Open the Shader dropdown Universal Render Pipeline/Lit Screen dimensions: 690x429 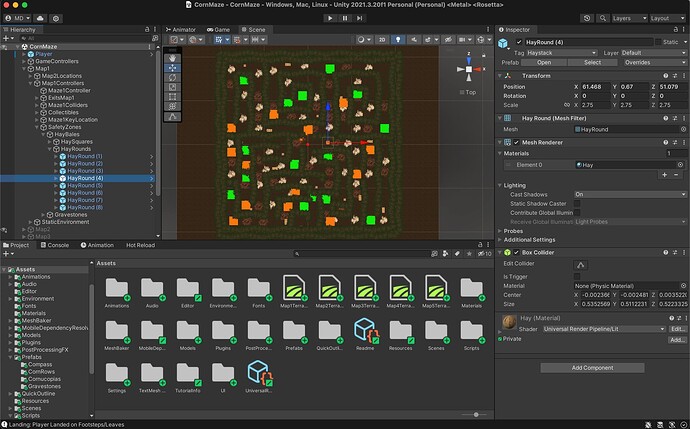604,329
